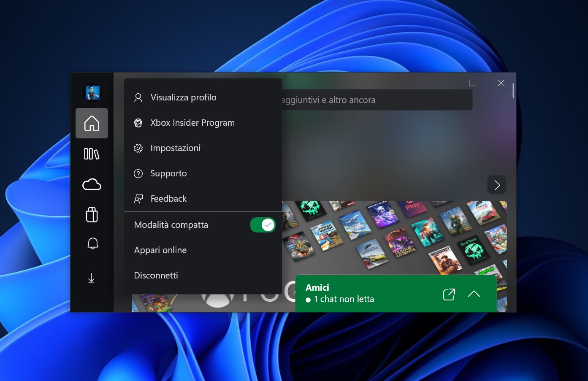This screenshot has height=381, width=588.
Task: Click the vertical scrollbar at window edge
Action: (513, 90)
